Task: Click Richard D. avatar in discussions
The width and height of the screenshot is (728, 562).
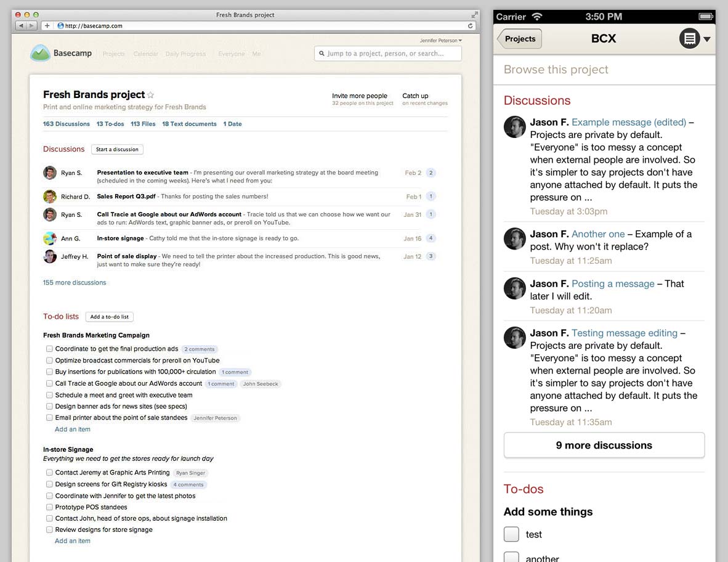Action: coord(50,197)
